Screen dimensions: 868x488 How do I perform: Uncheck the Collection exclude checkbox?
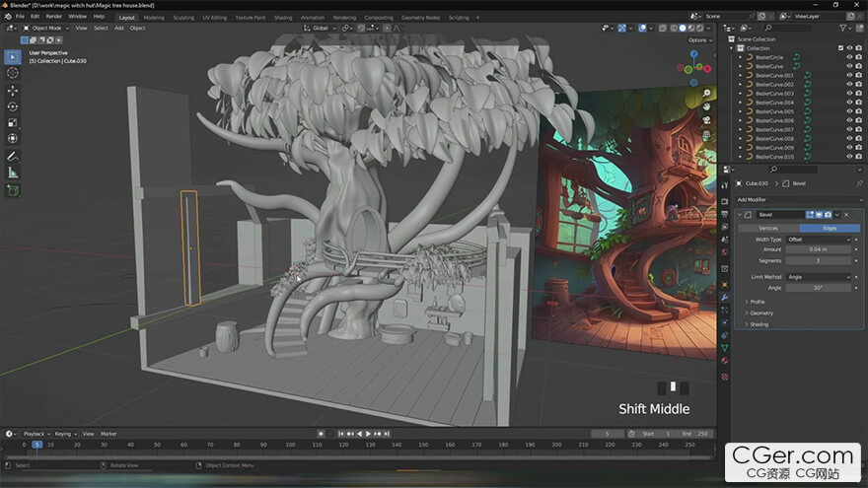click(x=840, y=48)
